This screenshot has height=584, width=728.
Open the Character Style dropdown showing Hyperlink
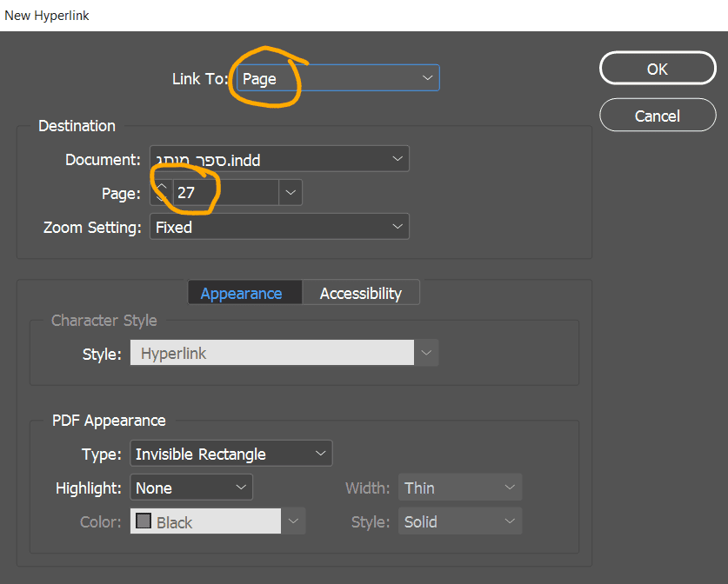284,354
